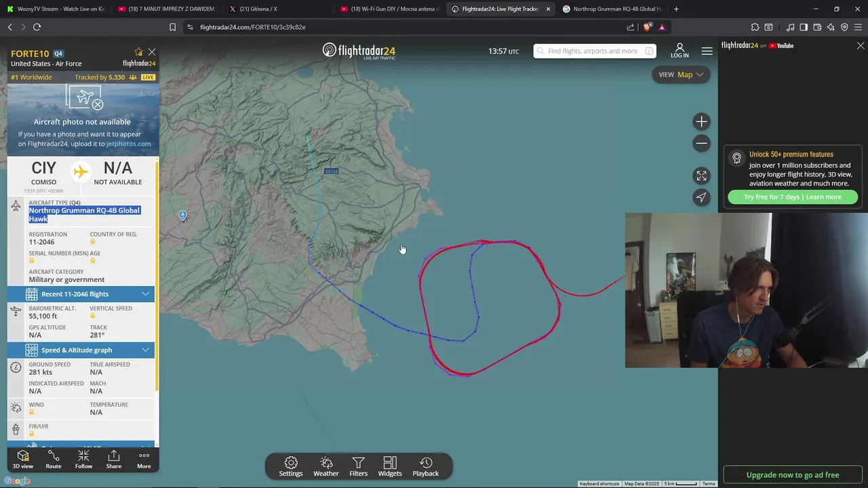Viewport: 868px width, 488px height.
Task: Switch to Northrop Grumman RQ-4B tab
Action: pyautogui.click(x=612, y=9)
